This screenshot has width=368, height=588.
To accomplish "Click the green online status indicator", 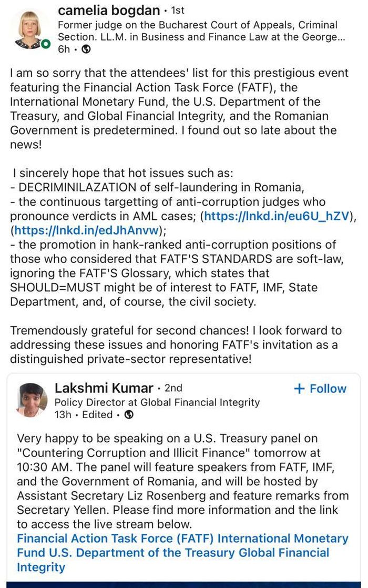I will point(46,44).
